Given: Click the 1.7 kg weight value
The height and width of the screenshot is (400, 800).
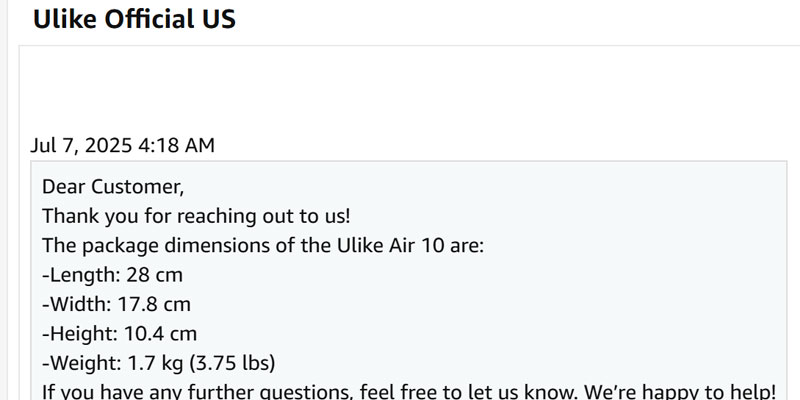Looking at the screenshot, I should [156, 363].
